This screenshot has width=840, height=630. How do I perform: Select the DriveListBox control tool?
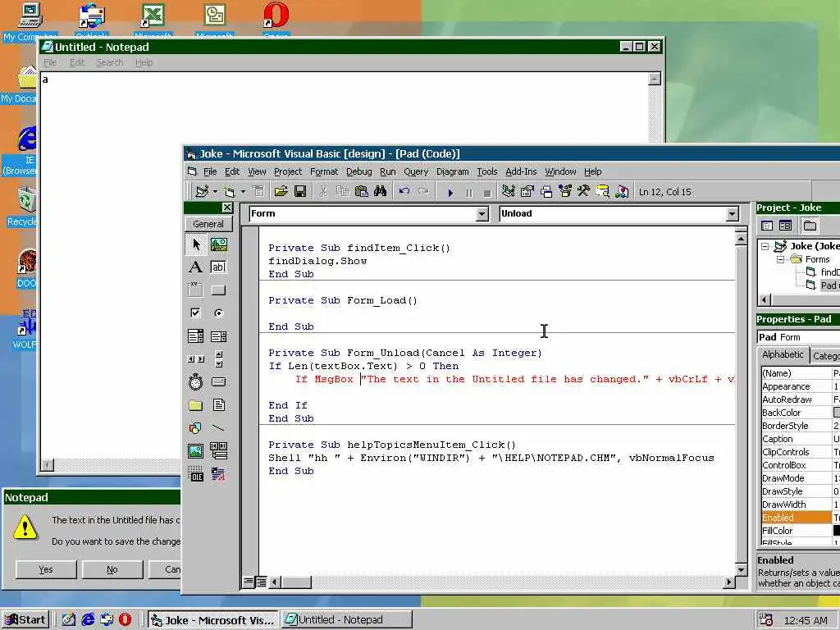pos(218,382)
